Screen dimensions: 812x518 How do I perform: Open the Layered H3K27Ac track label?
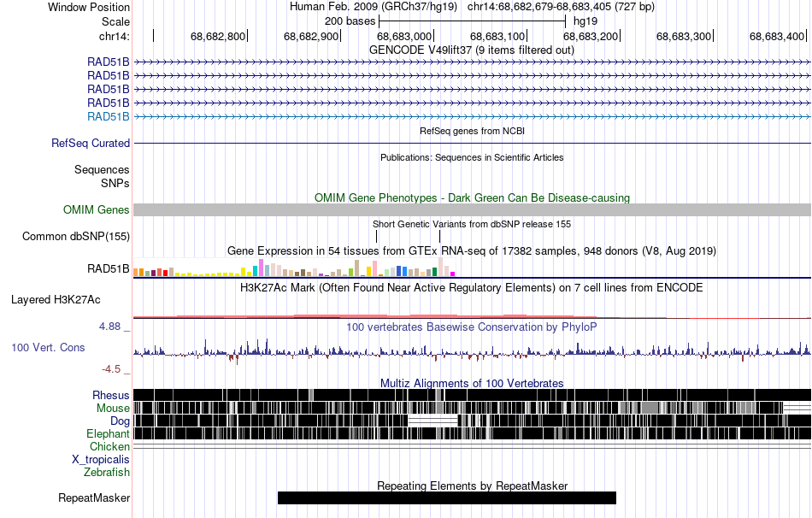tap(56, 300)
